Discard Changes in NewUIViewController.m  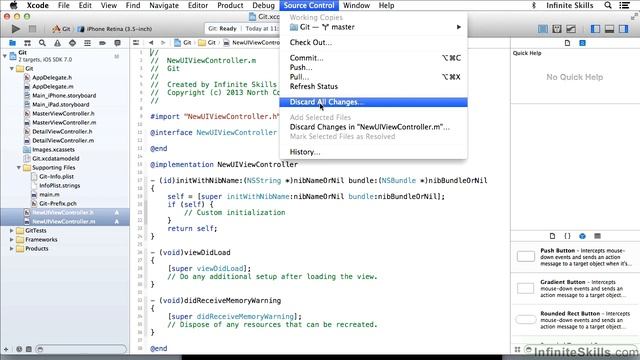[x=373, y=127]
